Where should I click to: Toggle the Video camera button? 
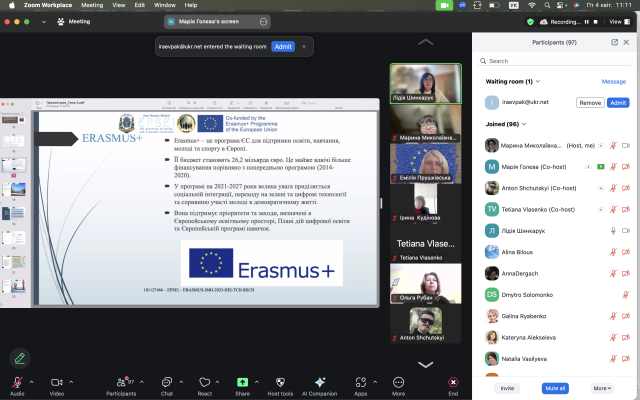[x=56, y=382]
